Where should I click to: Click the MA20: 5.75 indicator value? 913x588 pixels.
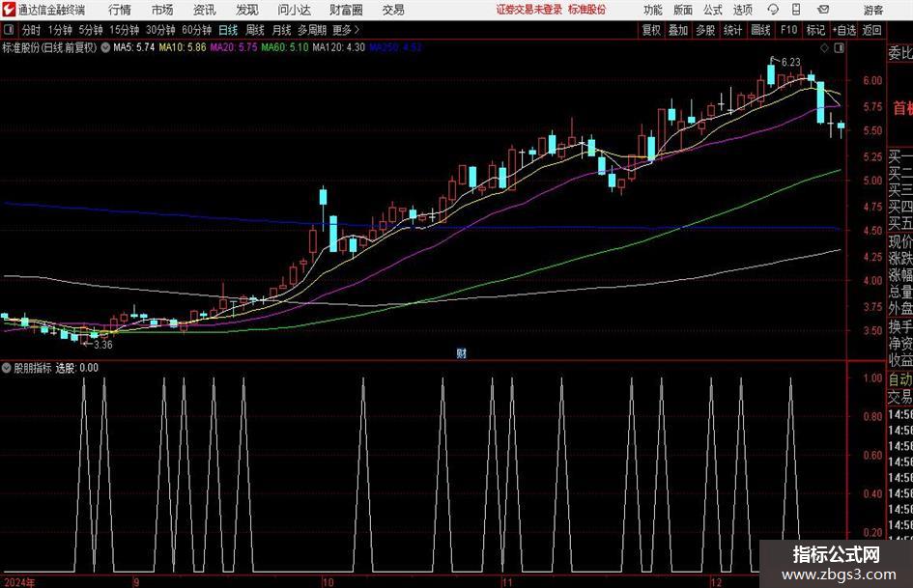coord(234,47)
